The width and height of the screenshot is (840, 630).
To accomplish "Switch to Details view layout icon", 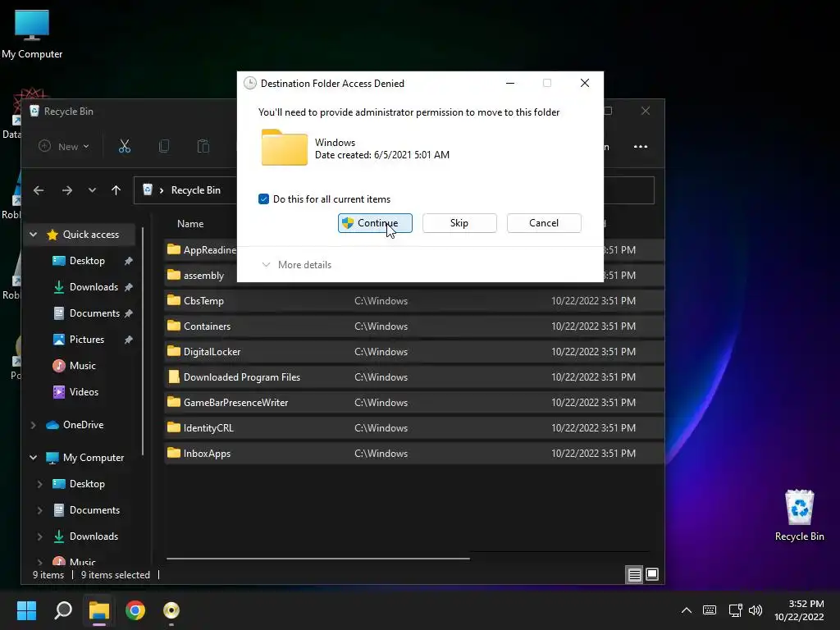I will 634,575.
